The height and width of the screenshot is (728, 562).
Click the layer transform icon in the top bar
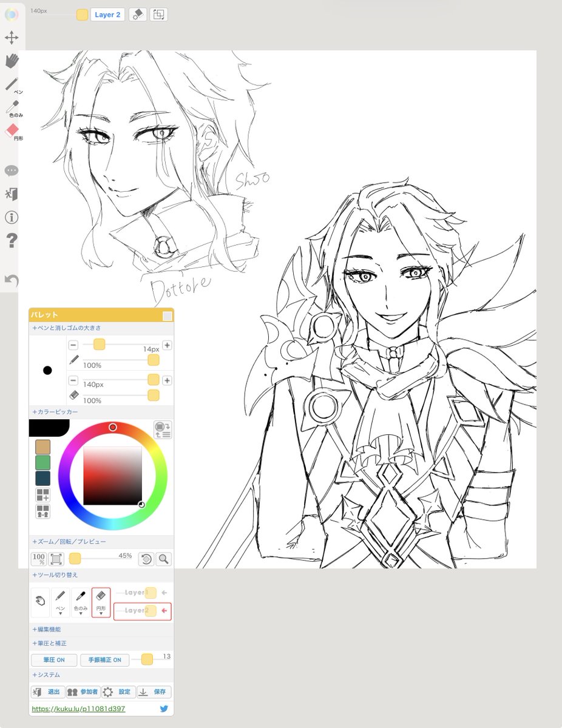(159, 15)
